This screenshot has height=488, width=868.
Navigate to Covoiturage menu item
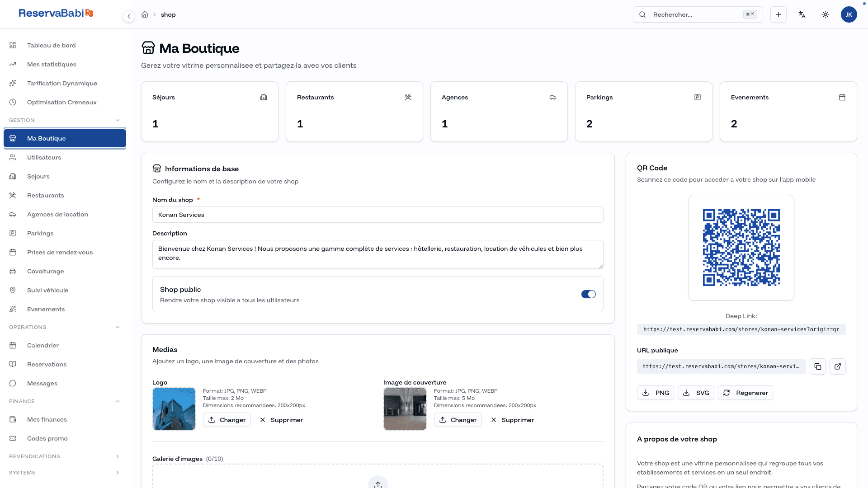pyautogui.click(x=45, y=271)
